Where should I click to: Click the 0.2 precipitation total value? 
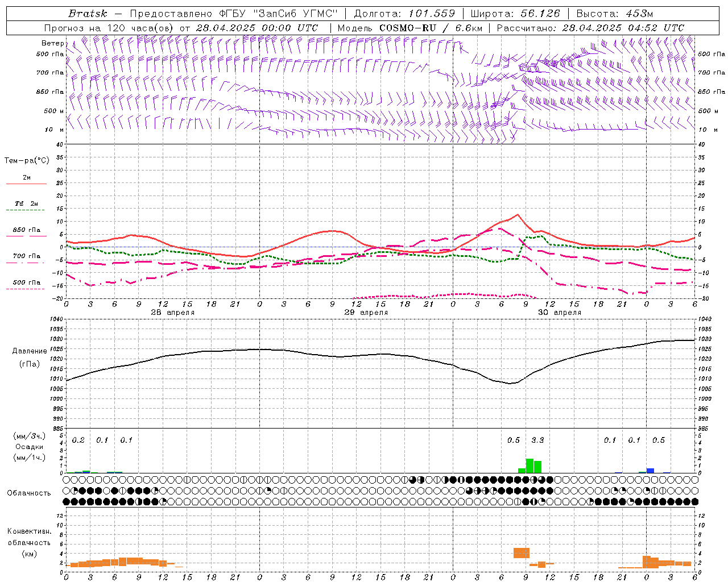78,440
